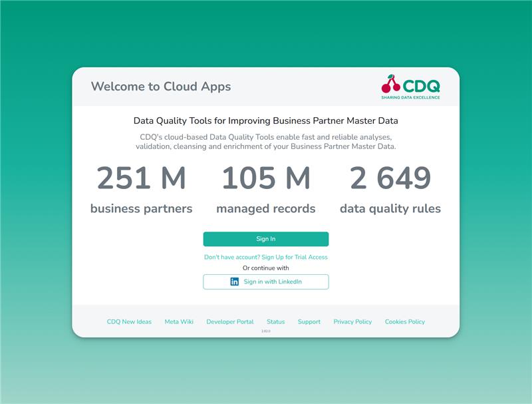Open the Developer Portal link

tap(229, 321)
